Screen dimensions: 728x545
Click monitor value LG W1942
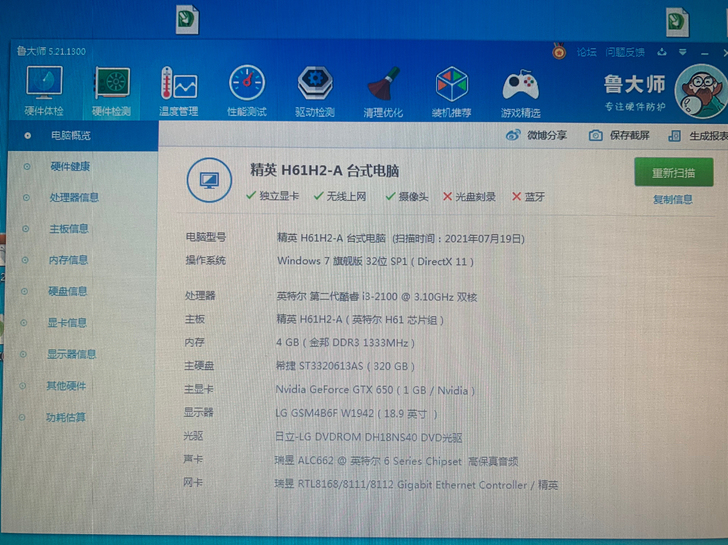coord(356,413)
